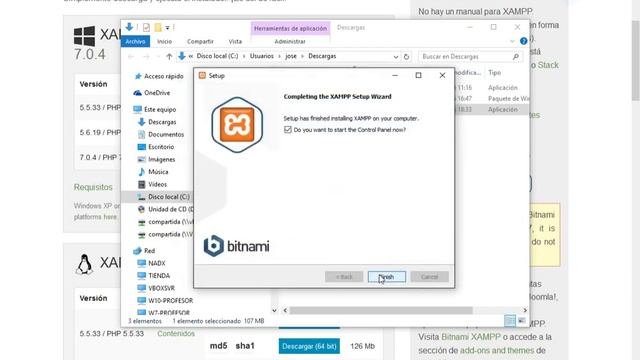Open Descargas folder in the sidebar
Screen dimensions: 640x360
[x=162, y=122]
